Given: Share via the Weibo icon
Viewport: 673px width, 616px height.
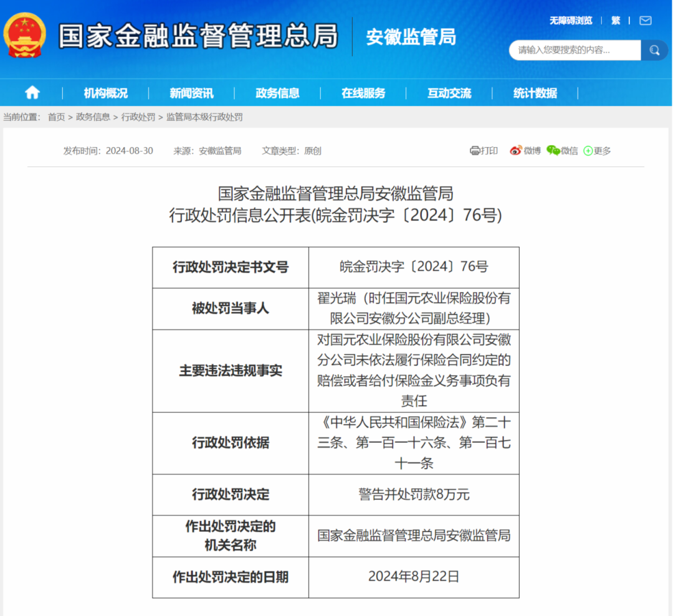Looking at the screenshot, I should coord(515,151).
